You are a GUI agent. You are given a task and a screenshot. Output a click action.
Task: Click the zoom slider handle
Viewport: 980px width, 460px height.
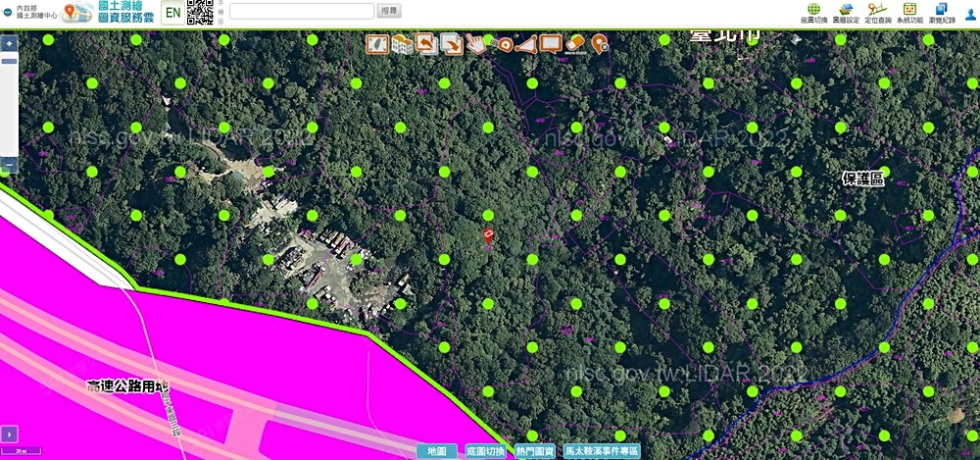pos(9,62)
